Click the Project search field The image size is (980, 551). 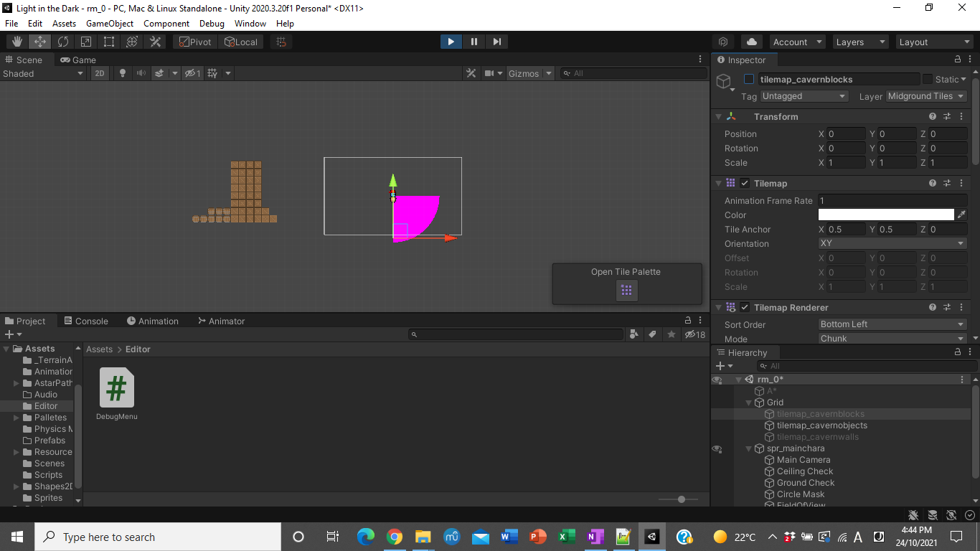pos(517,334)
